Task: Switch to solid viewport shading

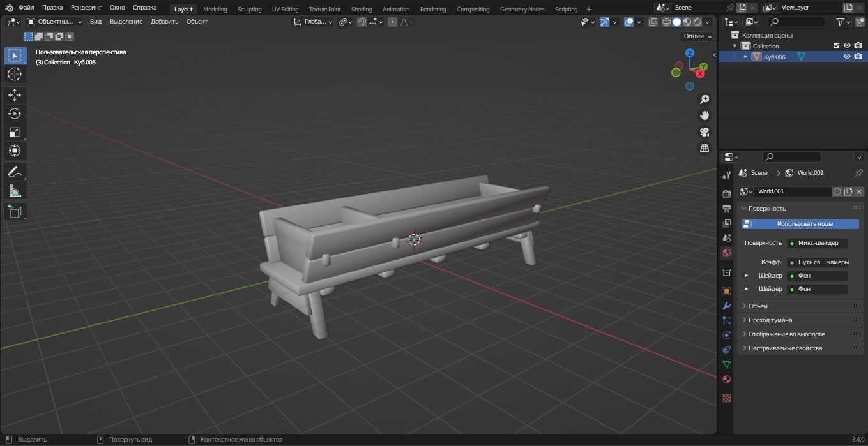Action: [x=676, y=22]
